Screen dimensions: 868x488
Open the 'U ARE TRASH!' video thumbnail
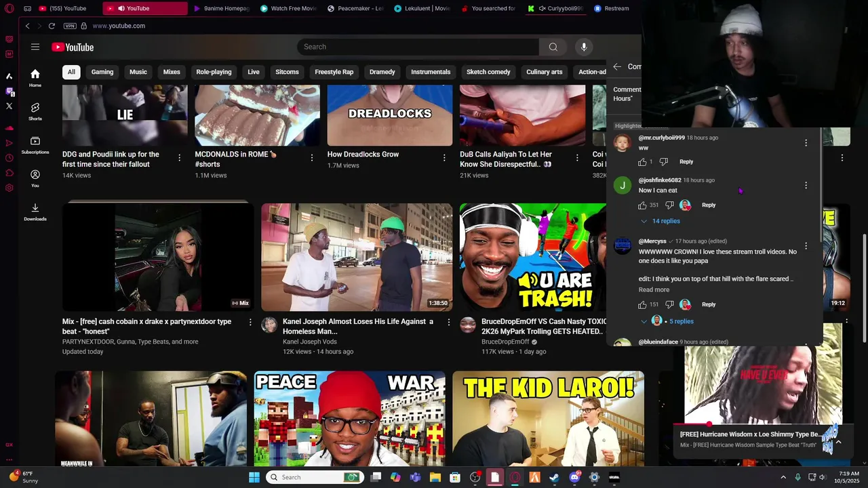tap(533, 257)
